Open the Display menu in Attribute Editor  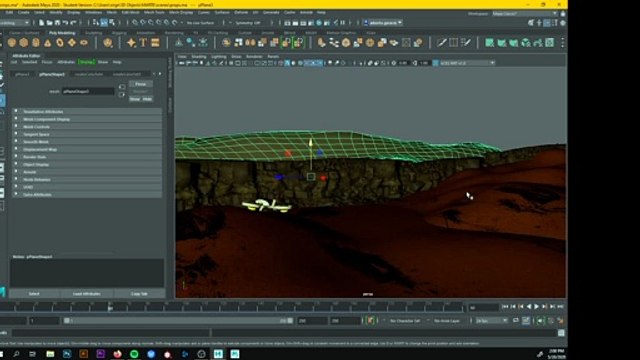coord(86,62)
